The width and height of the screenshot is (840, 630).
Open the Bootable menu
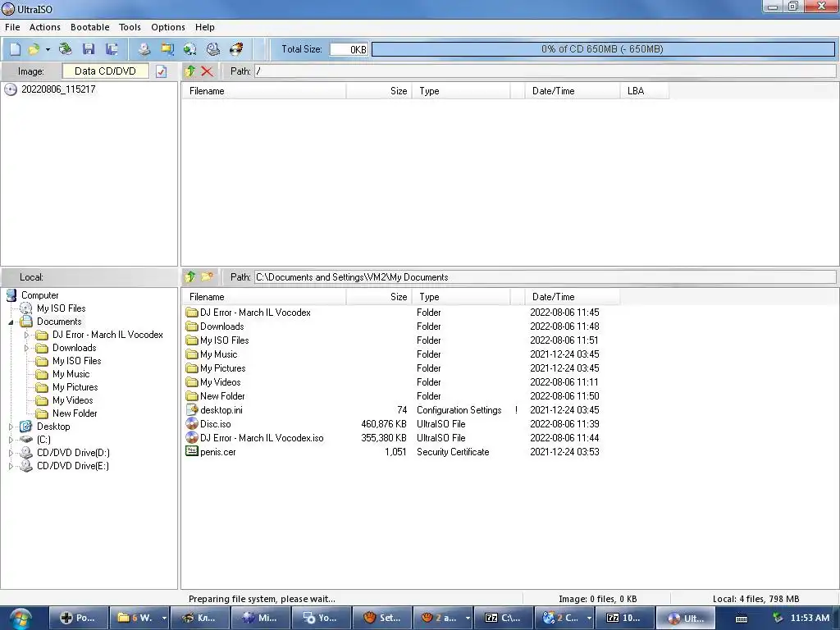click(90, 27)
